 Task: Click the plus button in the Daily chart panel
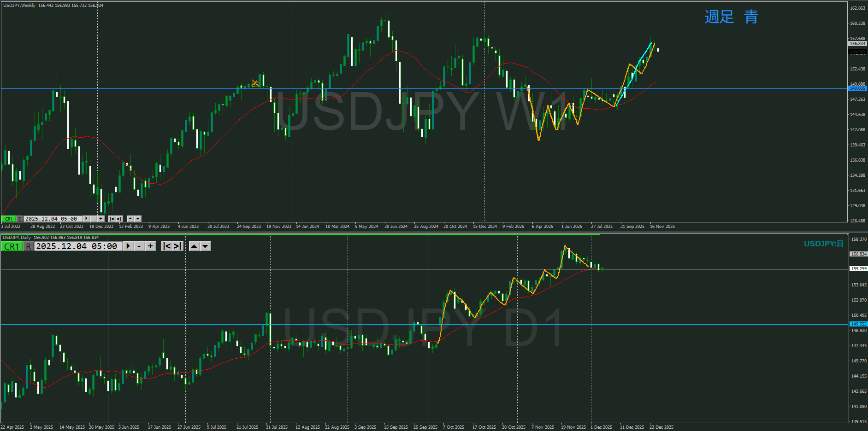pos(150,246)
